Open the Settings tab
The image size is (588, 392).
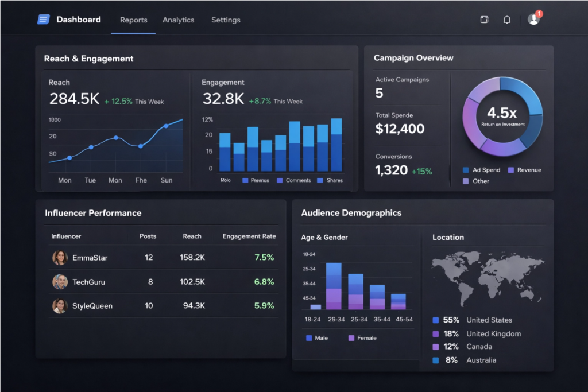226,20
